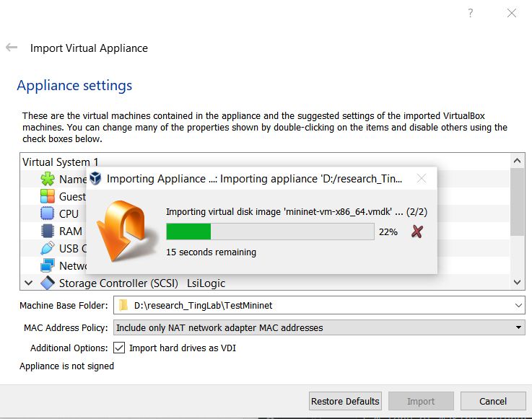532x419 pixels.
Task: Click the D:\research_TingLab\TestMininet path field
Action: 319,305
